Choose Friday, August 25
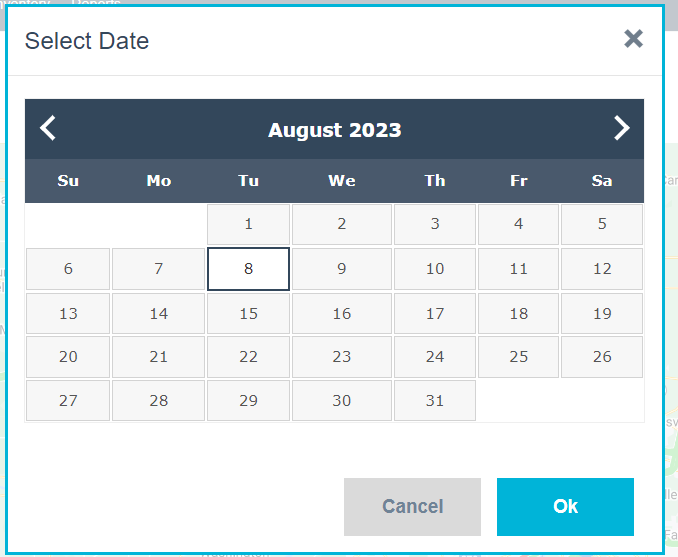678x557 pixels. tap(518, 357)
